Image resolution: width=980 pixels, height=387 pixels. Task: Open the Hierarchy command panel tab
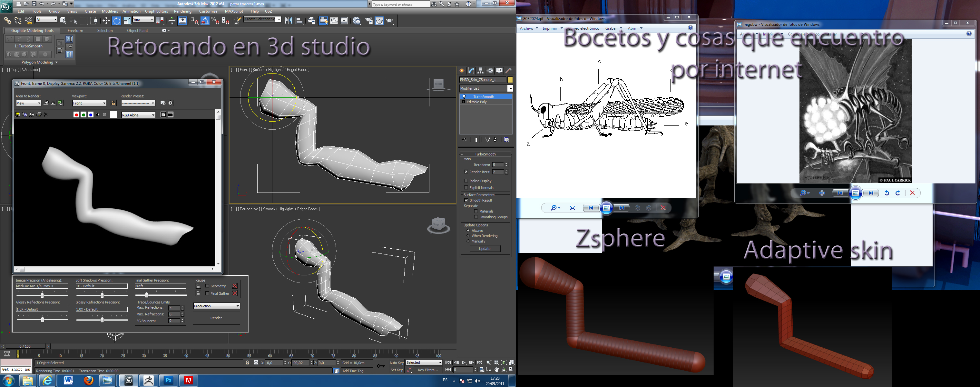point(480,70)
